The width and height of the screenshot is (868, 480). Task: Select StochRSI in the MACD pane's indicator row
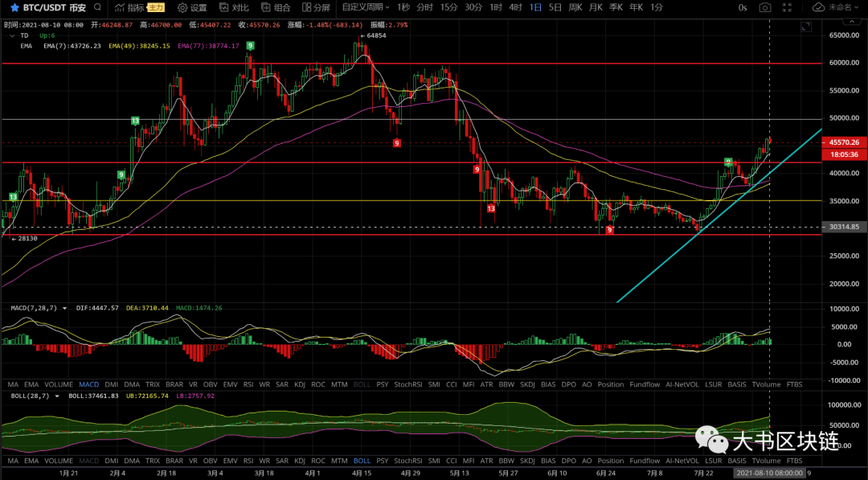408,384
